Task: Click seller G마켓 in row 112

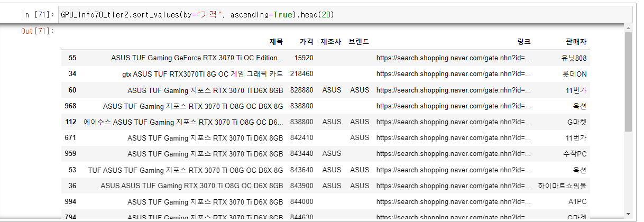Action: click(x=577, y=122)
